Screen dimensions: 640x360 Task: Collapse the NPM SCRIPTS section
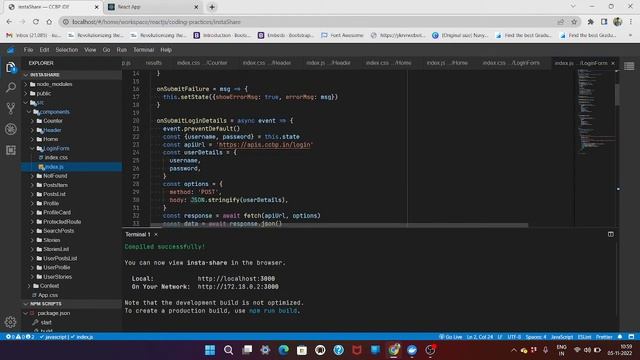pyautogui.click(x=26, y=304)
